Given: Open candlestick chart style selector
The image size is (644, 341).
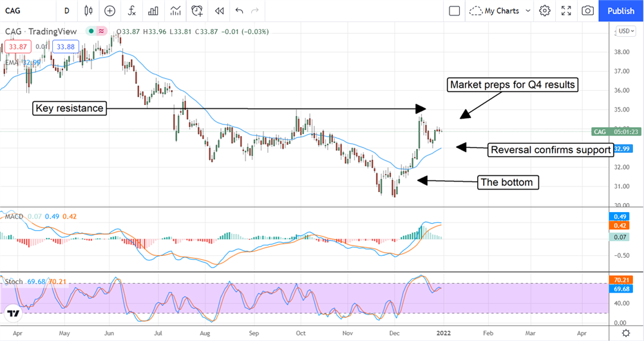Looking at the screenshot, I should point(88,11).
